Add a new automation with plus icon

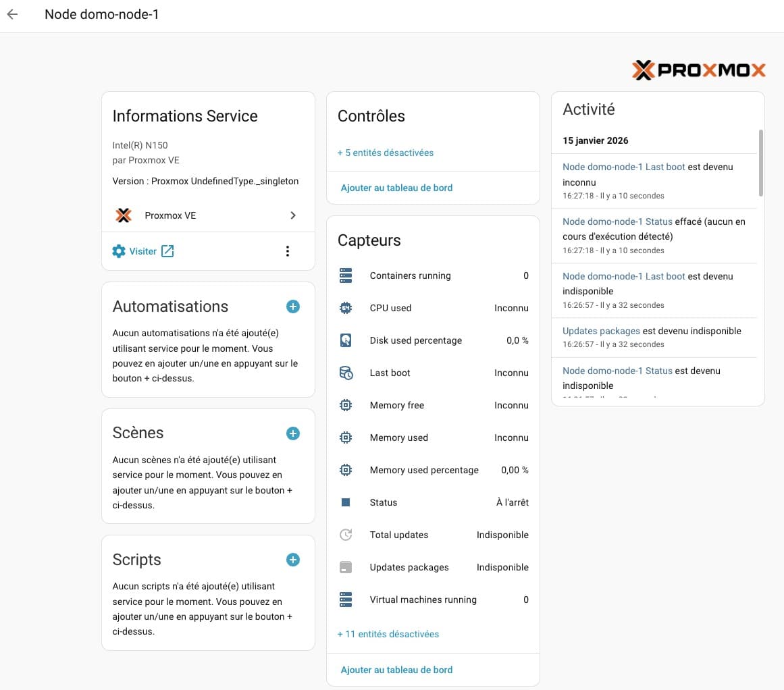tap(293, 307)
